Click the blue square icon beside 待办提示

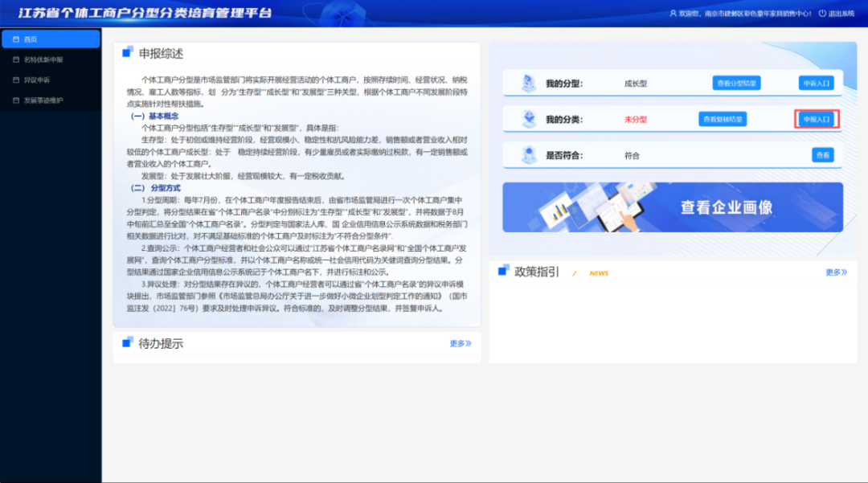click(127, 342)
